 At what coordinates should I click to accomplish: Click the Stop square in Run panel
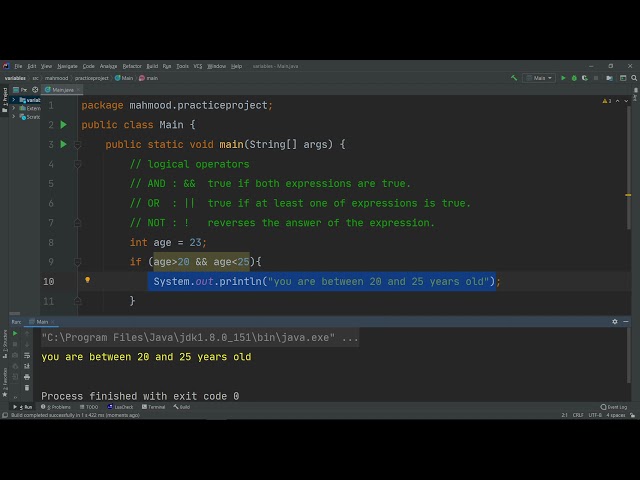pyautogui.click(x=15, y=344)
